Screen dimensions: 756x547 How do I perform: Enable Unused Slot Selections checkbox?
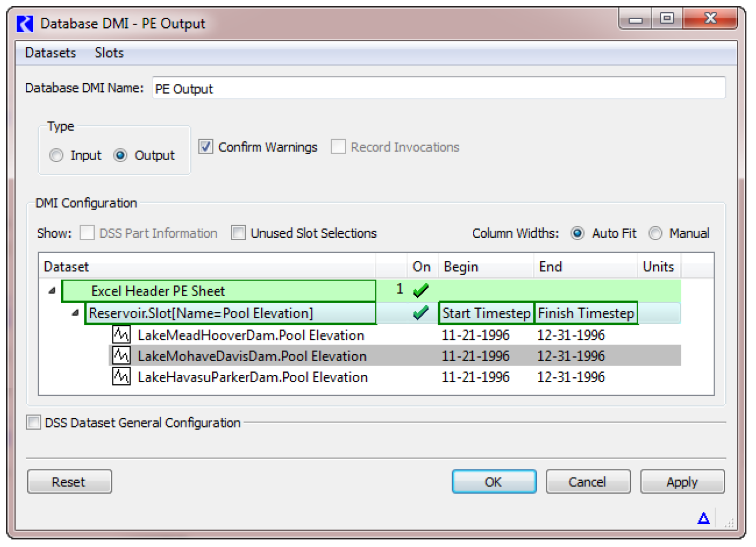coord(238,233)
